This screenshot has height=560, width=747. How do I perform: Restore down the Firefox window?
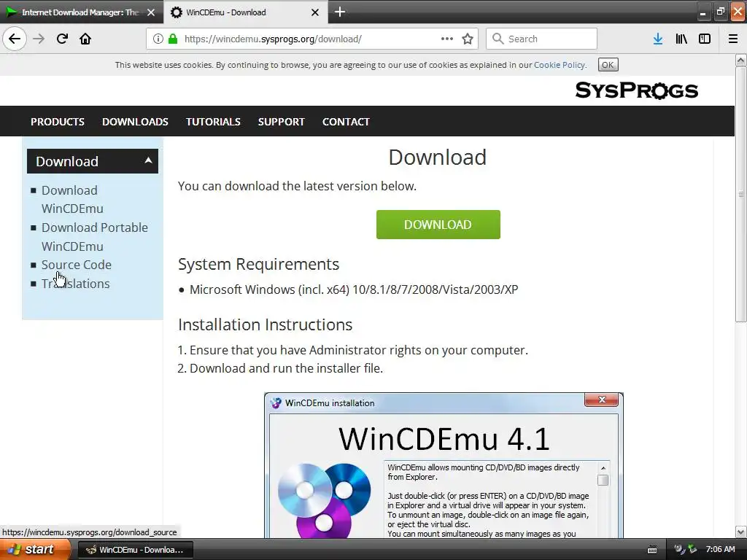720,12
